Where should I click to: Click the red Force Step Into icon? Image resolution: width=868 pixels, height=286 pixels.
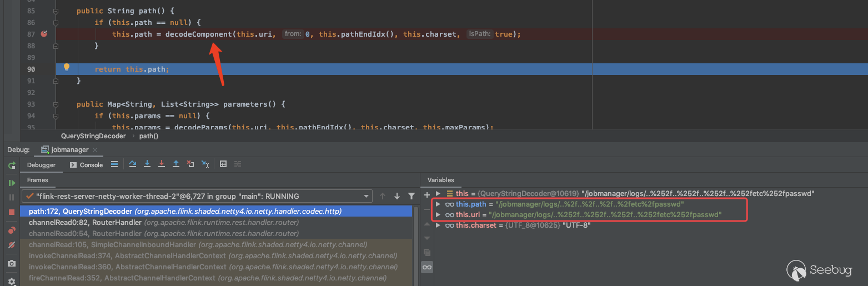coord(162,164)
